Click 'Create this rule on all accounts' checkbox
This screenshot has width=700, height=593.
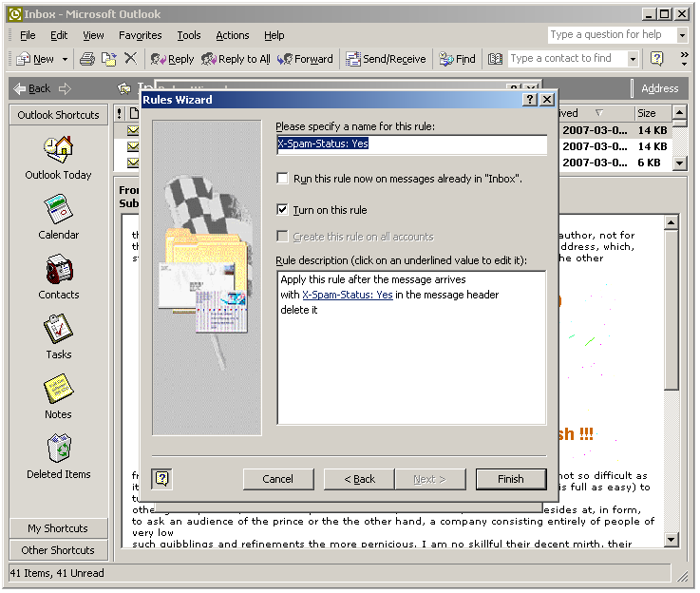(282, 237)
